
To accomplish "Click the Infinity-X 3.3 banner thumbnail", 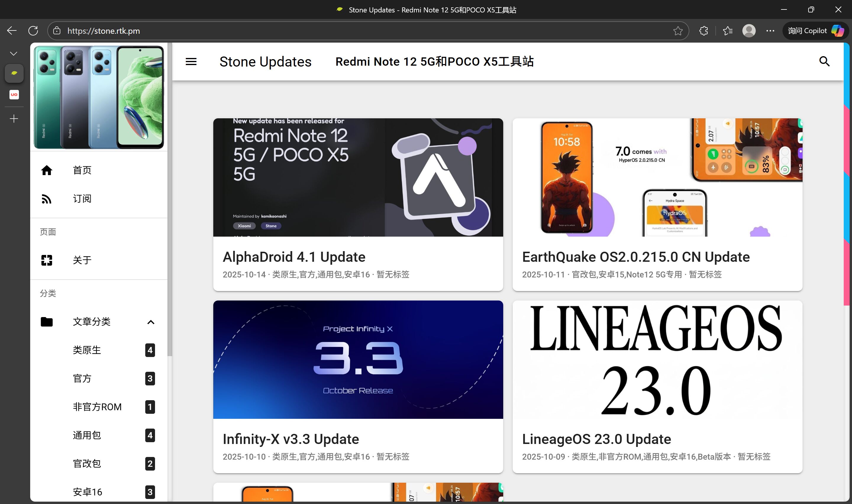I will coord(358,359).
